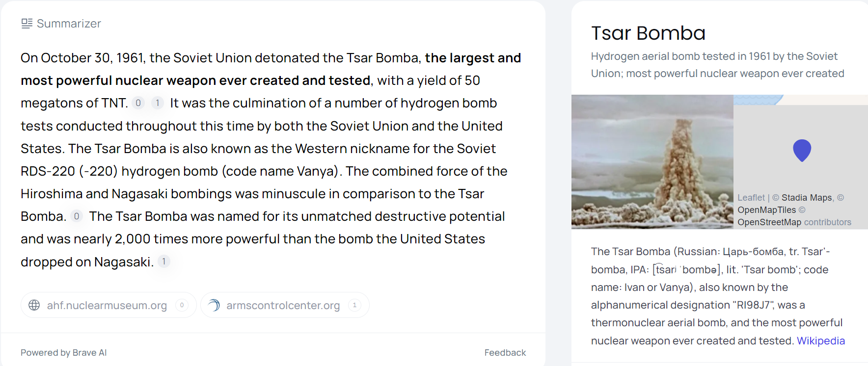Click the Leaflet attribution link

[751, 198]
